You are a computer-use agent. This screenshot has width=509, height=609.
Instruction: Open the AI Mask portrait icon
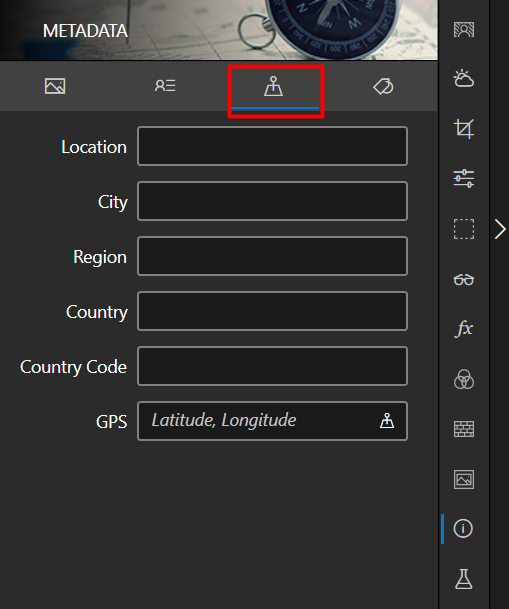[x=464, y=30]
